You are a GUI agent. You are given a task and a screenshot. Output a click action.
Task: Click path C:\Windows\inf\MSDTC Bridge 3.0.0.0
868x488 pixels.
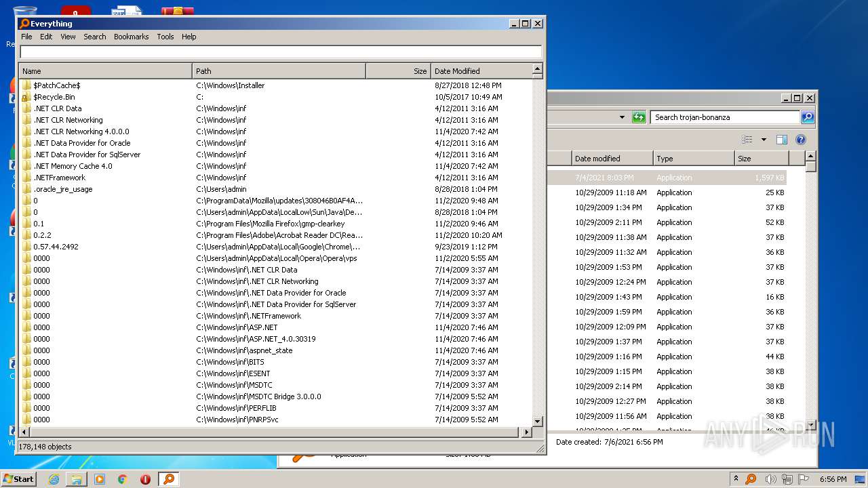(x=258, y=396)
